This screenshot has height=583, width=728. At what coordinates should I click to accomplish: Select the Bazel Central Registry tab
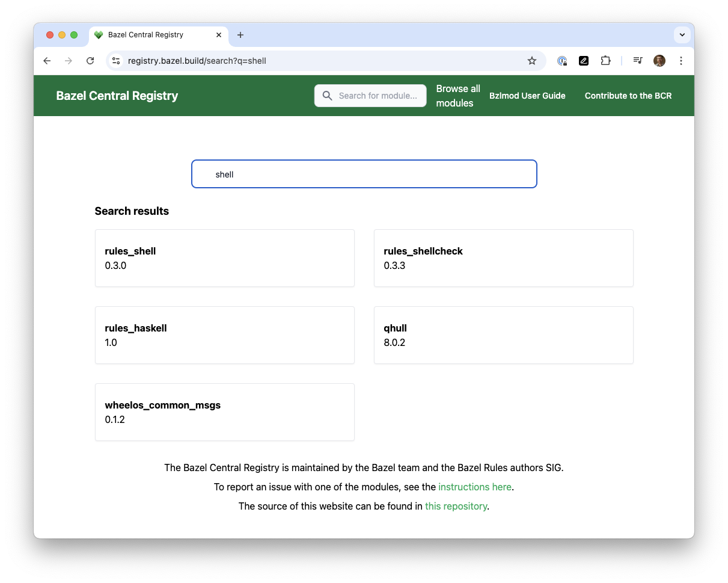[x=159, y=35]
